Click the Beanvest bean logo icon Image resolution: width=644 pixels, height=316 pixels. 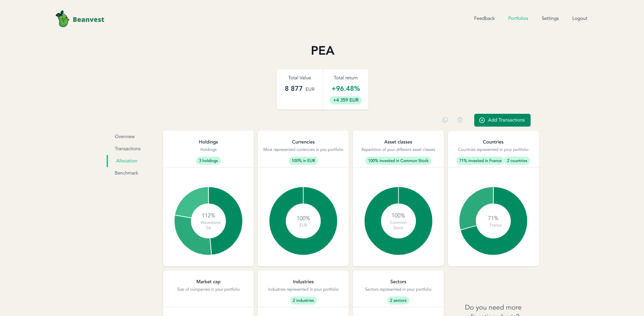[x=62, y=19]
